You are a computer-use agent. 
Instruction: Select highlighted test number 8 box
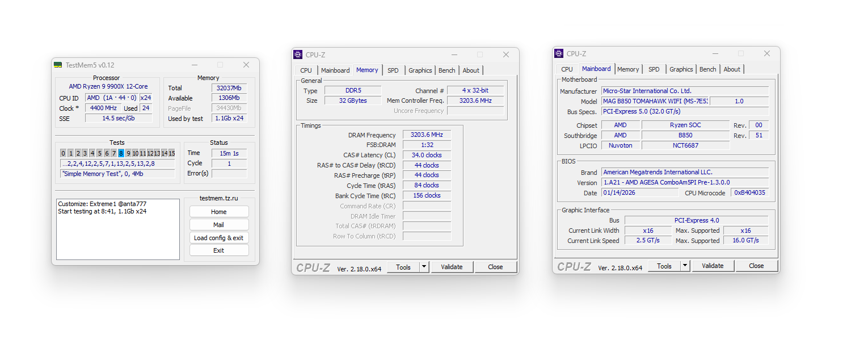[x=121, y=153]
